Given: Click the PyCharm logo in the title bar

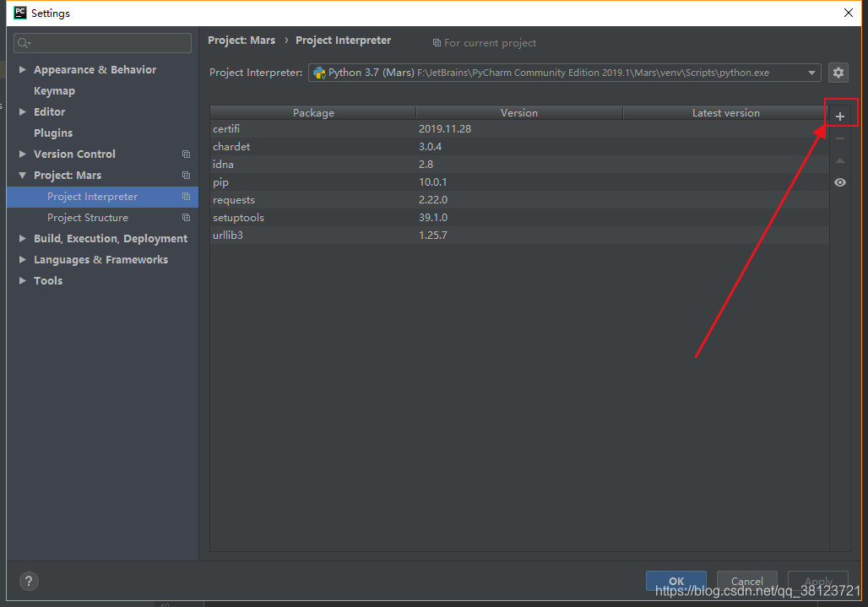Looking at the screenshot, I should (20, 13).
